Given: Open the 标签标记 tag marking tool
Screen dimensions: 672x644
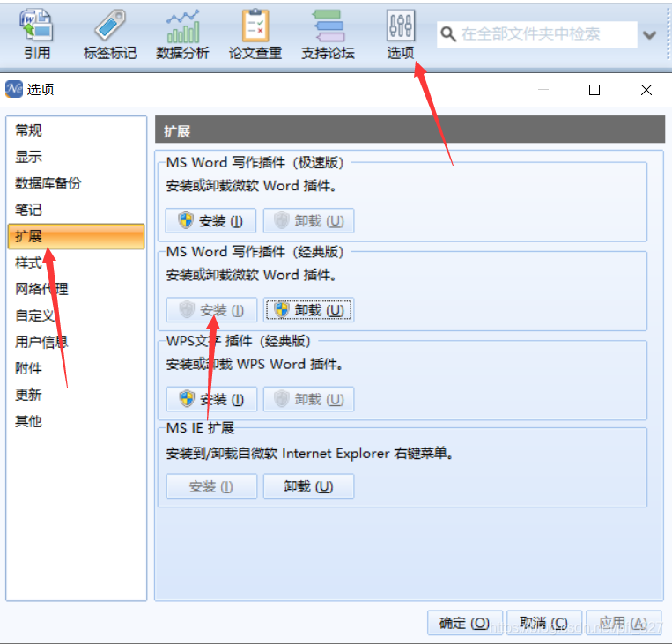Looking at the screenshot, I should 110,34.
